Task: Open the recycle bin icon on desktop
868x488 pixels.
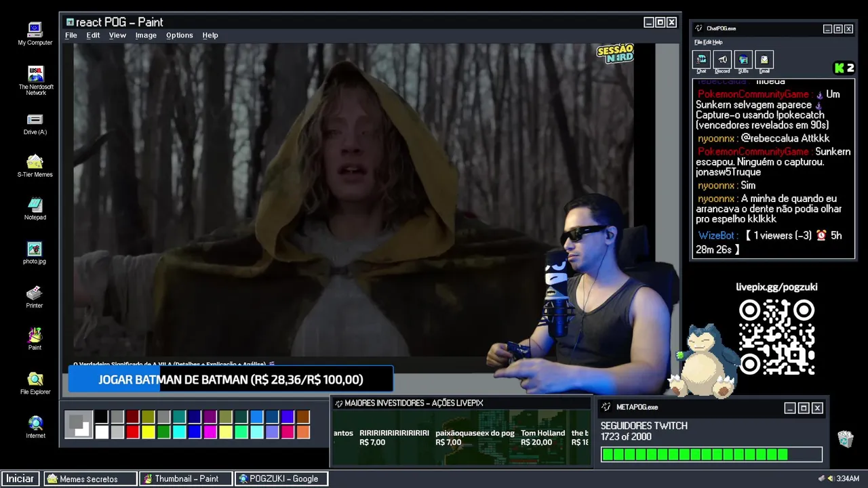Action: point(845,439)
